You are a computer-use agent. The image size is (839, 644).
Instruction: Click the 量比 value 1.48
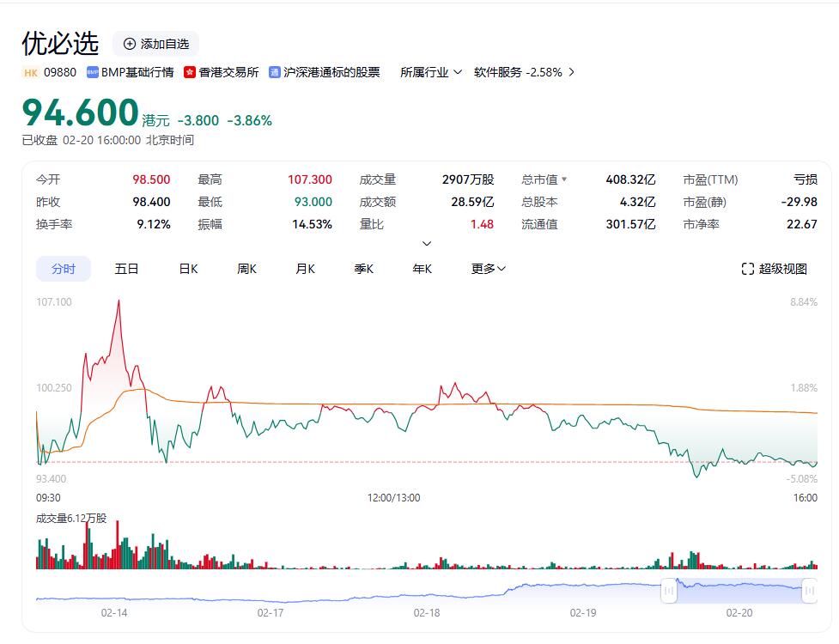pyautogui.click(x=482, y=225)
